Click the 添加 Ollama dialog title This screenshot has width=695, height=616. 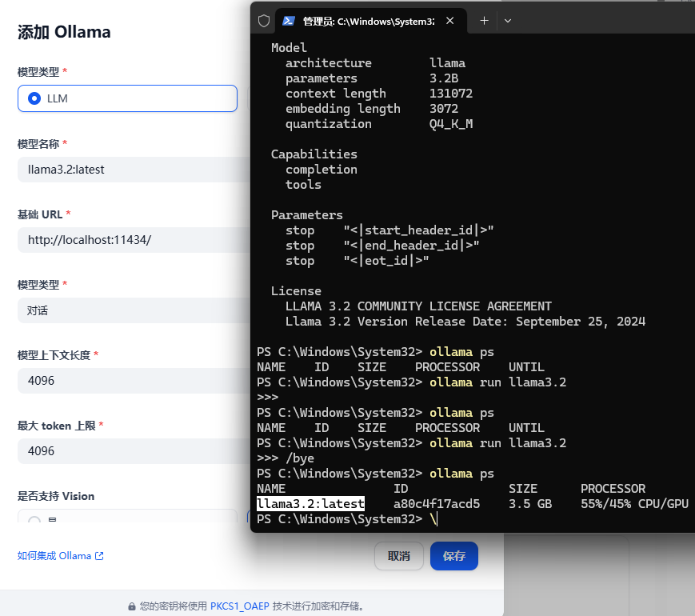[64, 32]
